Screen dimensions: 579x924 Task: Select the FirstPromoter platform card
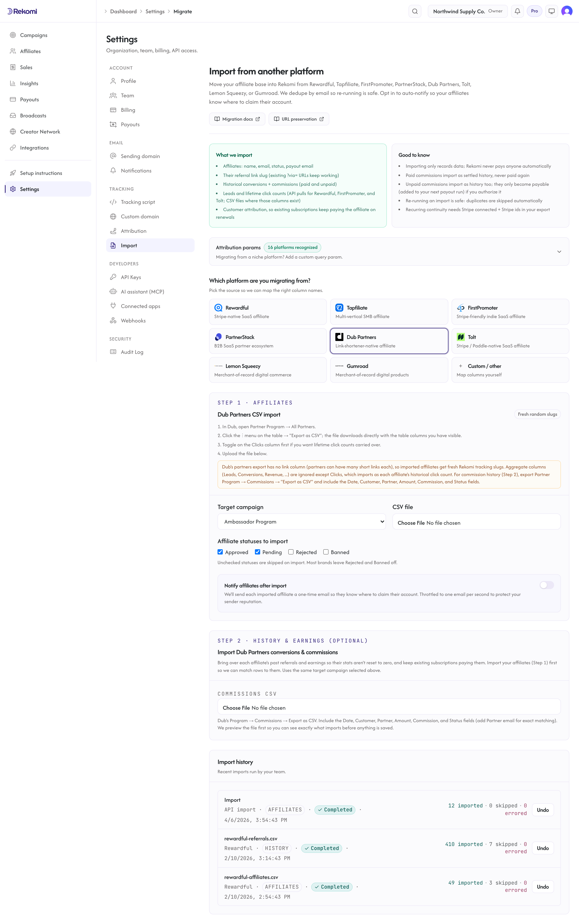(510, 312)
